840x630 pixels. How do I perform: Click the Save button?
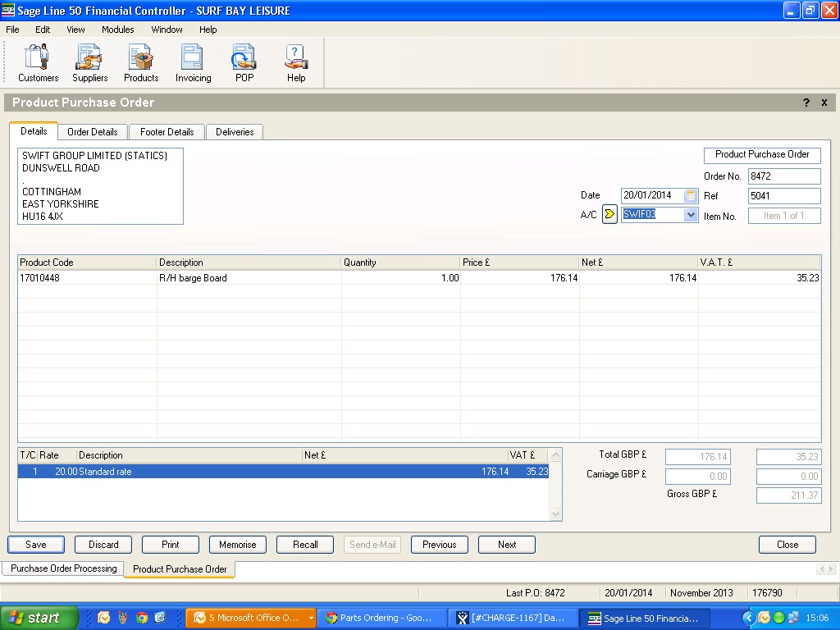click(36, 545)
